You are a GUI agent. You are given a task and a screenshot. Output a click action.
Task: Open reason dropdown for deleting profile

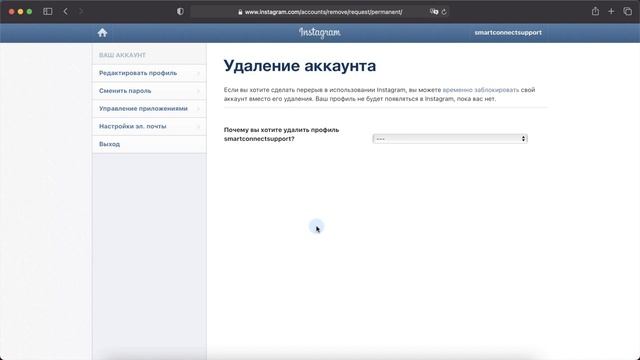click(450, 139)
